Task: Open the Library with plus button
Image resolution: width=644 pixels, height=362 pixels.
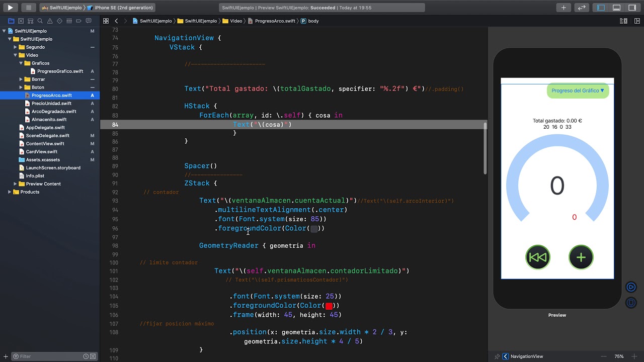Action: 563,8
